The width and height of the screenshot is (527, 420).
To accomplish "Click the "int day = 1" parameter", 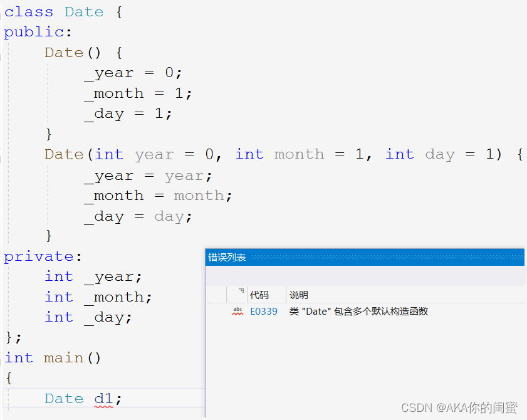I will tap(439, 155).
